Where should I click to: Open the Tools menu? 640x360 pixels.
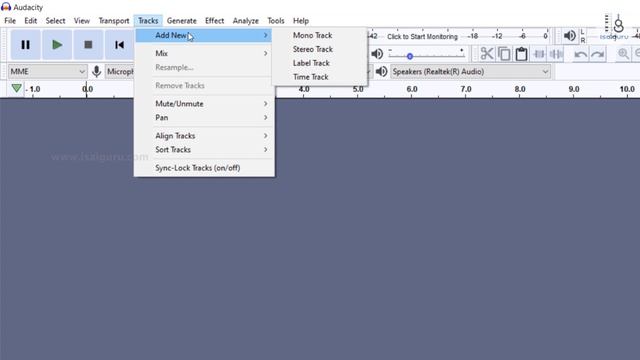click(276, 20)
